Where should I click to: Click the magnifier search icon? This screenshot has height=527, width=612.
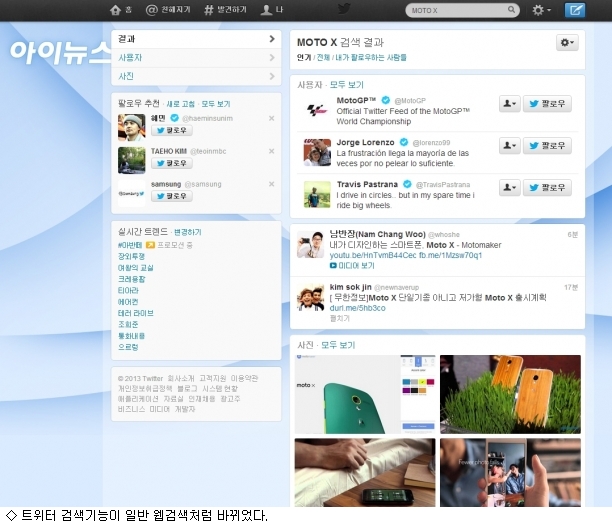pyautogui.click(x=511, y=10)
